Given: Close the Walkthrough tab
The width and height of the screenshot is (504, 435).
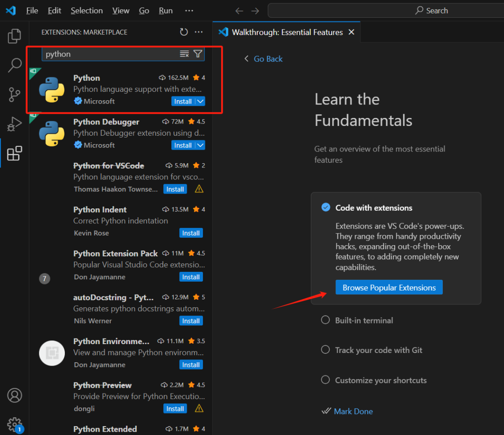Looking at the screenshot, I should point(351,32).
